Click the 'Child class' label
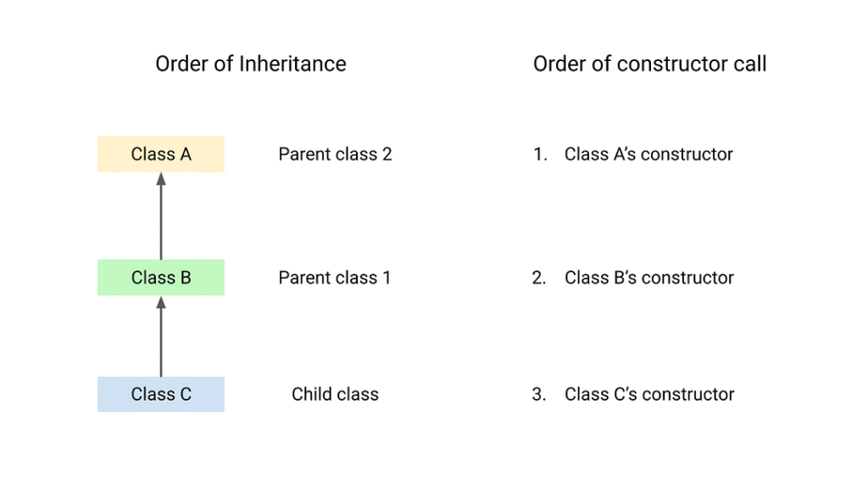Screen dimensions: 868x488 click(x=335, y=394)
